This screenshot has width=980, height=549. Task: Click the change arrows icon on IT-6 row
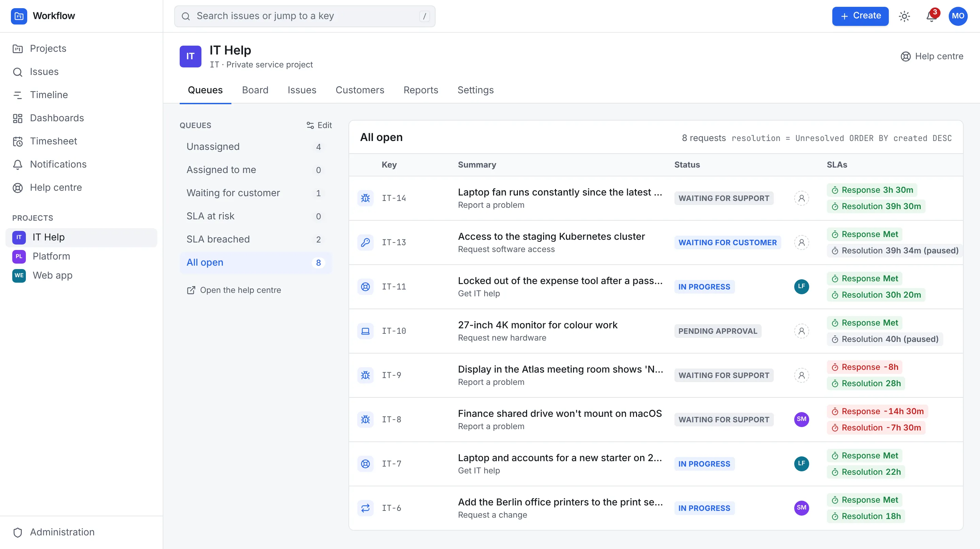point(365,508)
